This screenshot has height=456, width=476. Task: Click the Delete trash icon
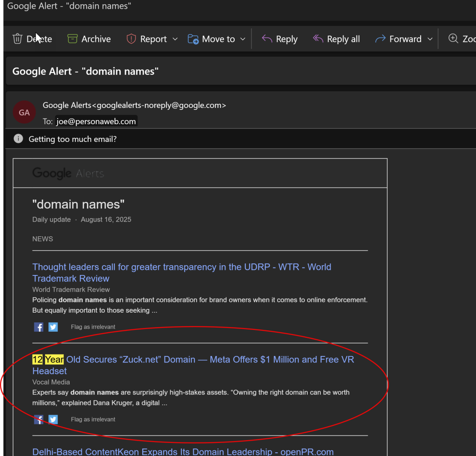[x=17, y=39]
